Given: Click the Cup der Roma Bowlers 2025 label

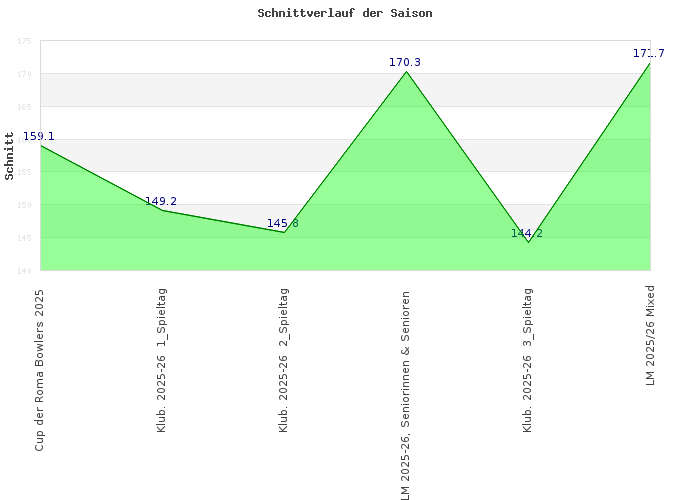Looking at the screenshot, I should [x=40, y=369].
